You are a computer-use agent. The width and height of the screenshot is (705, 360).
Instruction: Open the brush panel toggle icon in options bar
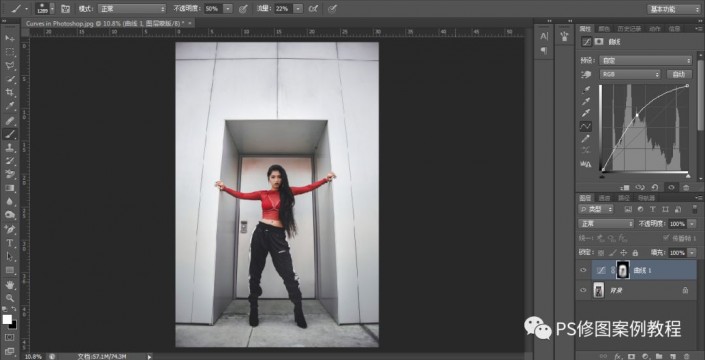(65, 9)
